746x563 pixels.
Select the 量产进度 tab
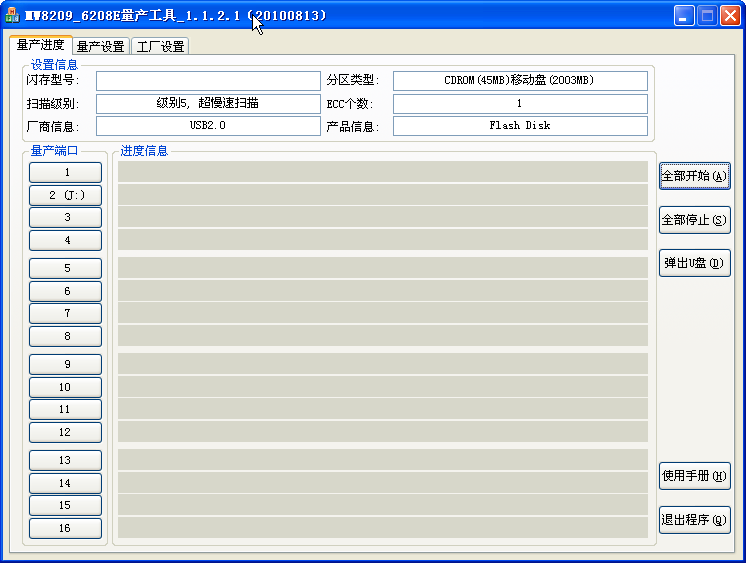click(x=41, y=45)
